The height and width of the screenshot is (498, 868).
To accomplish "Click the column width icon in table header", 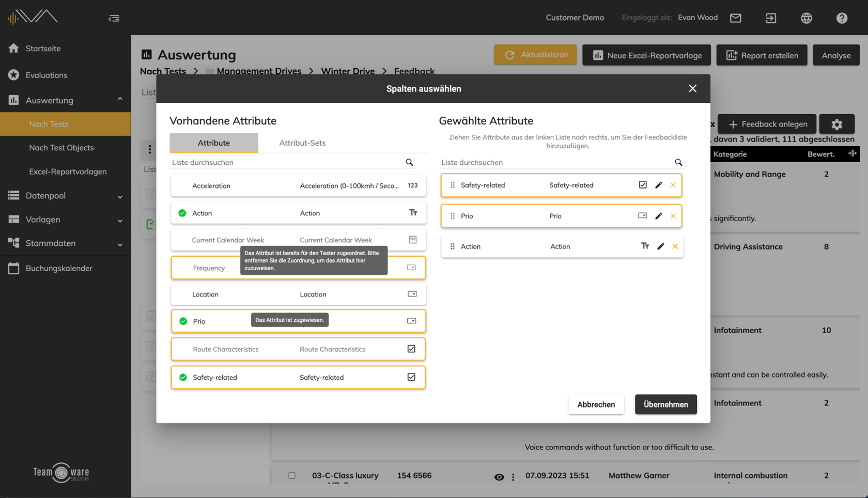I will click(x=852, y=153).
